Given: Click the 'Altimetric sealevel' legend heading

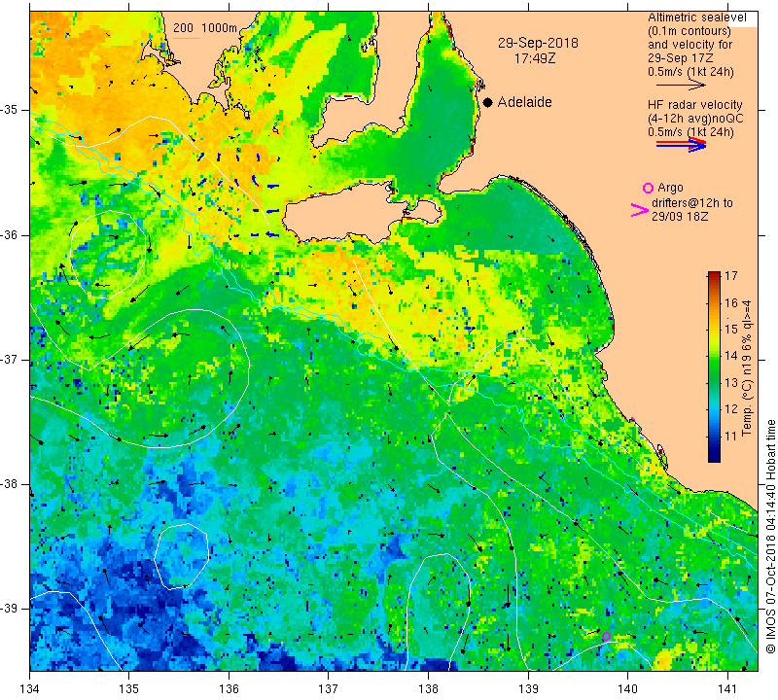Looking at the screenshot, I should click(696, 17).
